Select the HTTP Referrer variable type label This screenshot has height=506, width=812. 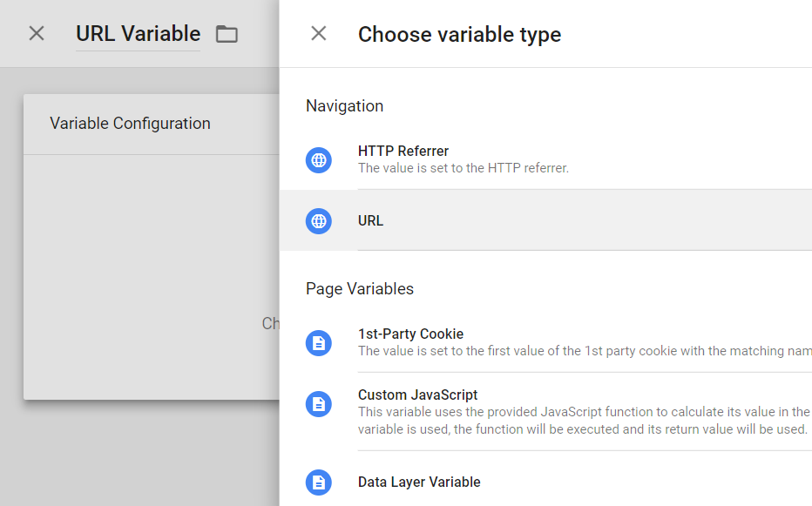pos(403,152)
